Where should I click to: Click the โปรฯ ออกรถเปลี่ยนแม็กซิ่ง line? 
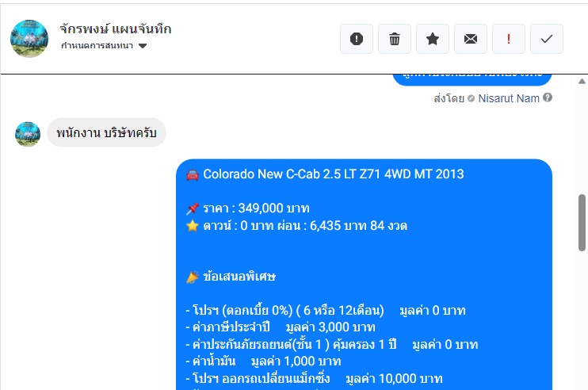[314, 378]
